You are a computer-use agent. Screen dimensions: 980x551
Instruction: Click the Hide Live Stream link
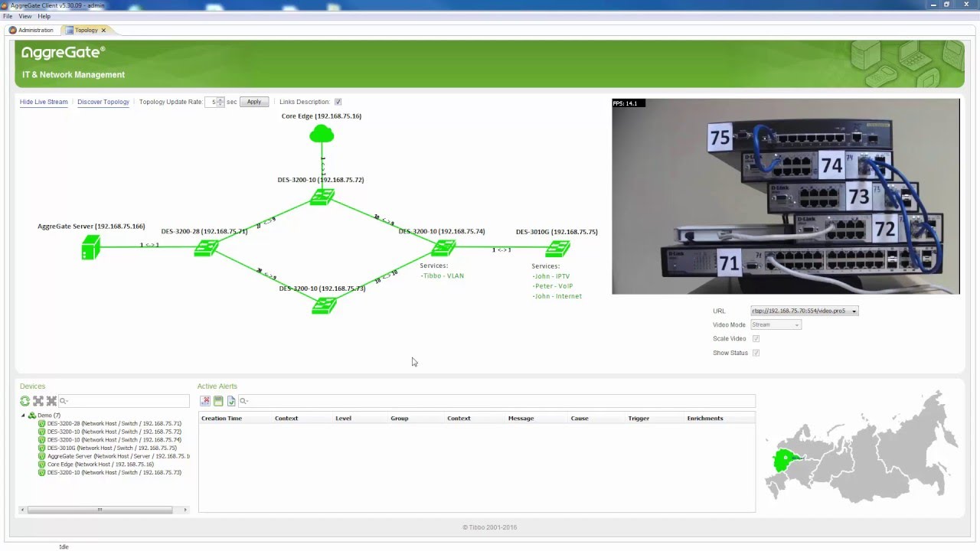point(44,102)
